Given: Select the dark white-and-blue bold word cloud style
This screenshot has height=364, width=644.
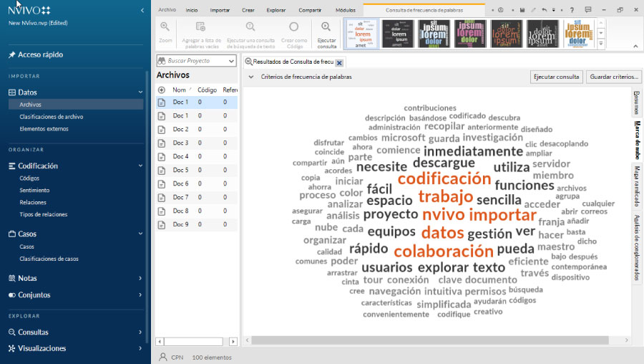Looking at the screenshot, I should tap(434, 34).
